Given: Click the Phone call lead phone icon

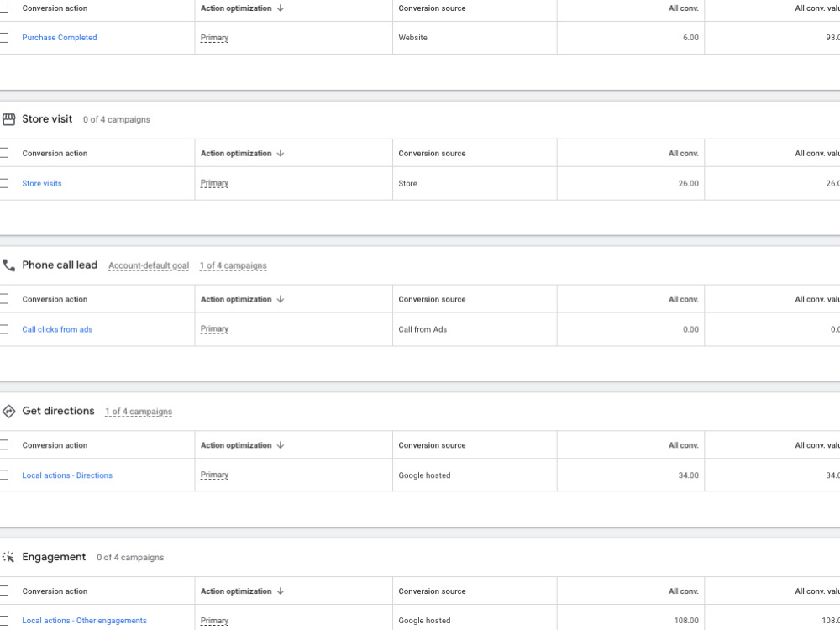Looking at the screenshot, I should coord(8,265).
